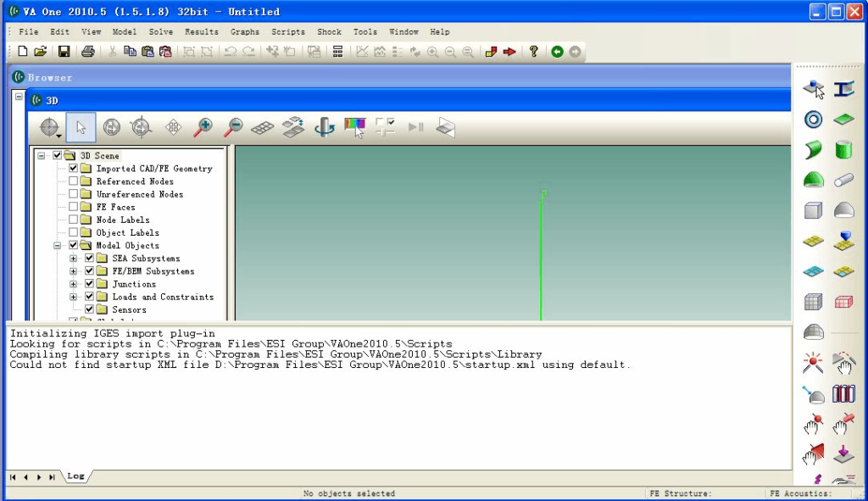Enable the Object Labels checkbox
Image resolution: width=868 pixels, height=501 pixels.
point(73,232)
